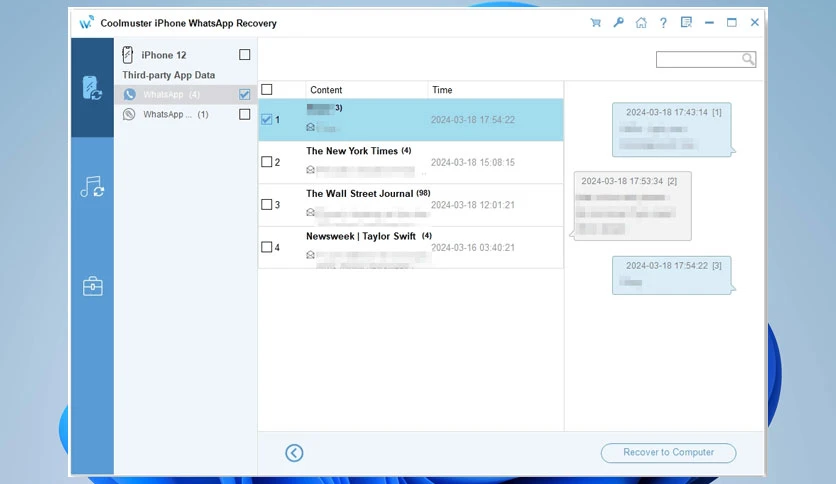Click time 2024-03-18 15:08:15 cell
Image resolution: width=836 pixels, height=484 pixels.
473,162
